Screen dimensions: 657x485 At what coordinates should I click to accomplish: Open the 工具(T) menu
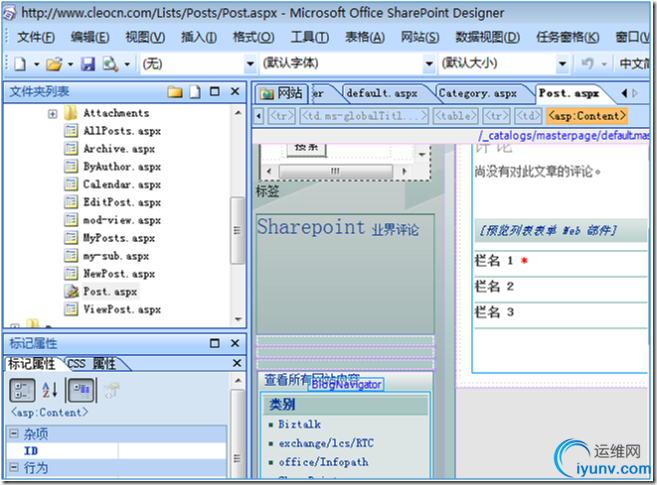(x=310, y=37)
